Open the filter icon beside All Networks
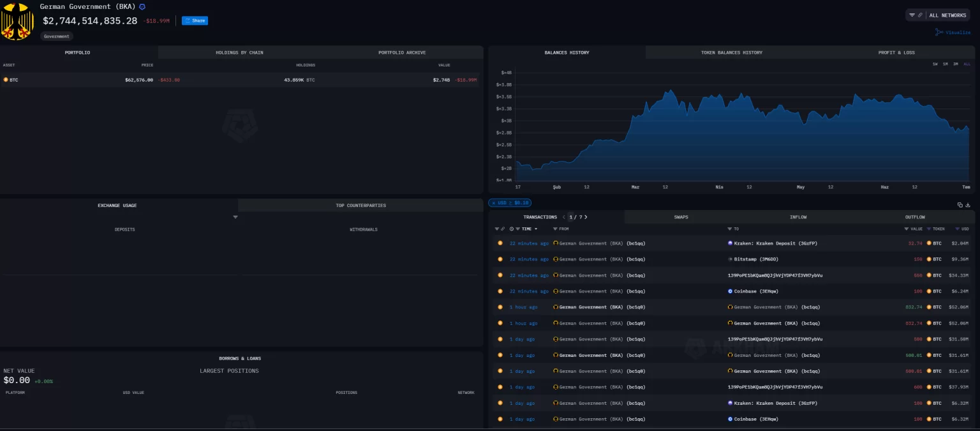 (912, 15)
